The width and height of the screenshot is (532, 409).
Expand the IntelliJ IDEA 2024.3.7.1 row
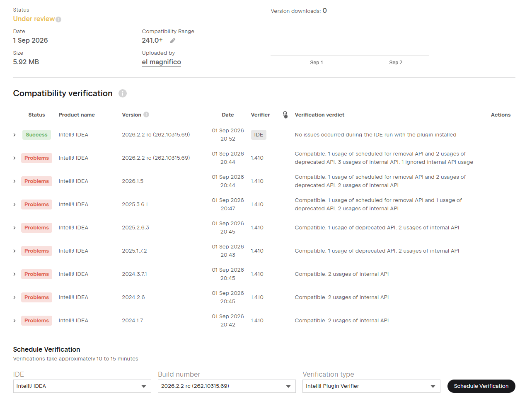[x=15, y=274]
